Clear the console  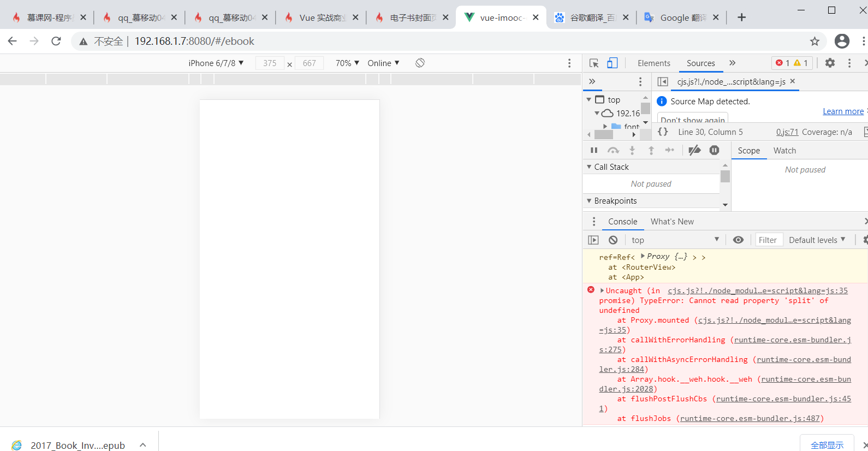click(x=613, y=240)
